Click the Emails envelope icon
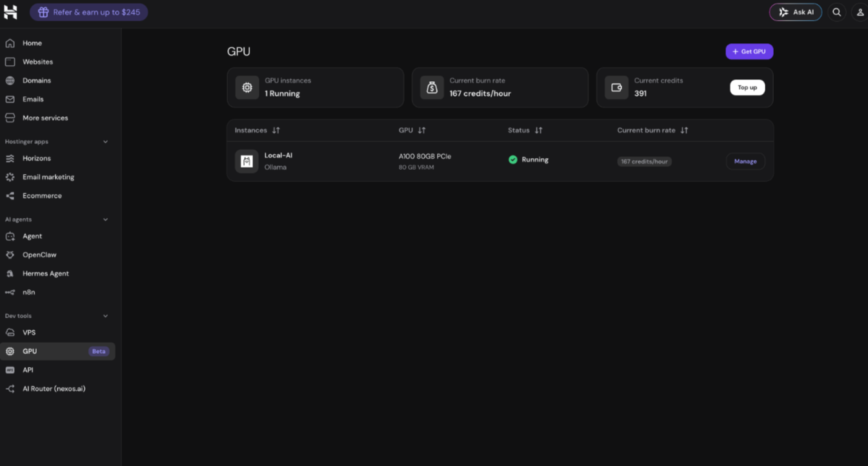Screen dimensions: 868x466 [10, 99]
